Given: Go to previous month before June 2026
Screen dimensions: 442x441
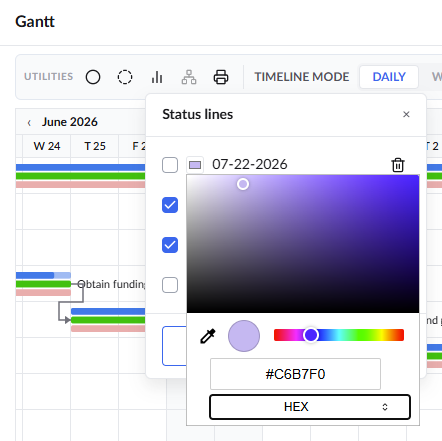Looking at the screenshot, I should pyautogui.click(x=29, y=123).
